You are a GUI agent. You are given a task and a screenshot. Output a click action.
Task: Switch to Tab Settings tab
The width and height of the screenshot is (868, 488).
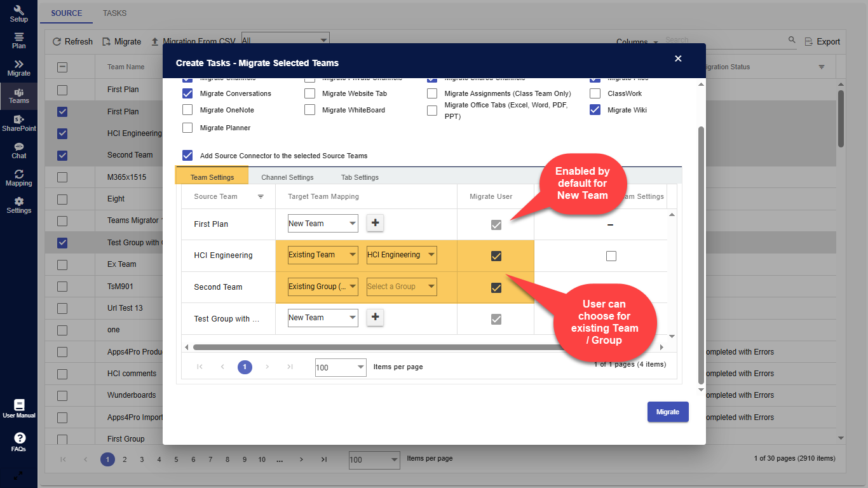click(360, 177)
